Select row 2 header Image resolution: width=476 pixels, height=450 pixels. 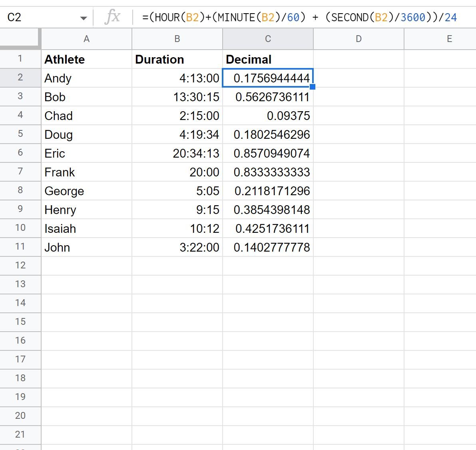point(20,78)
